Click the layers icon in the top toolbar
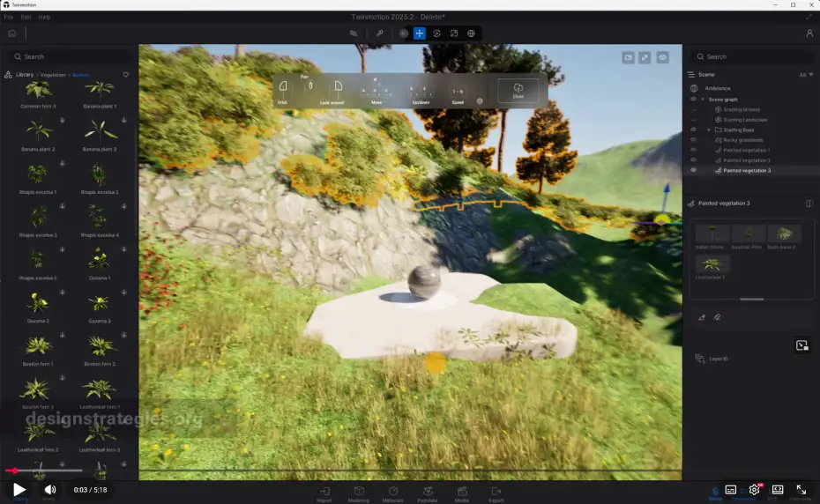 coord(354,33)
